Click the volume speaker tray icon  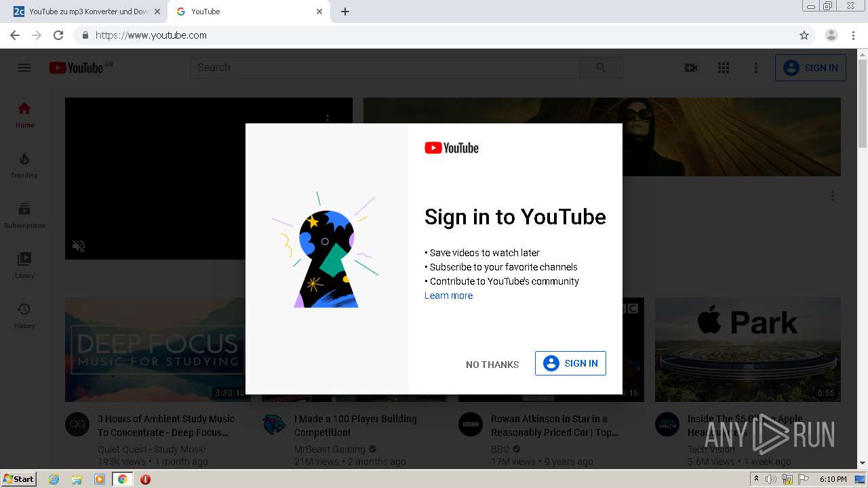click(x=771, y=479)
